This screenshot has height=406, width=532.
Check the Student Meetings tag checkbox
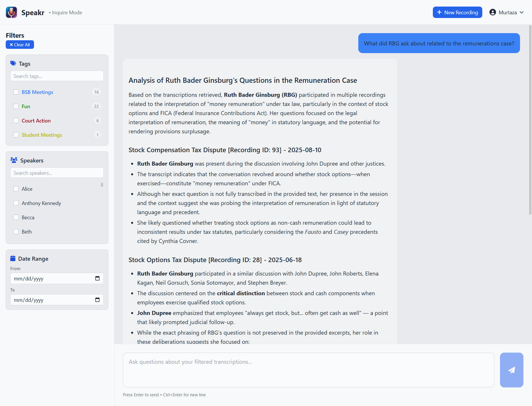click(x=16, y=135)
